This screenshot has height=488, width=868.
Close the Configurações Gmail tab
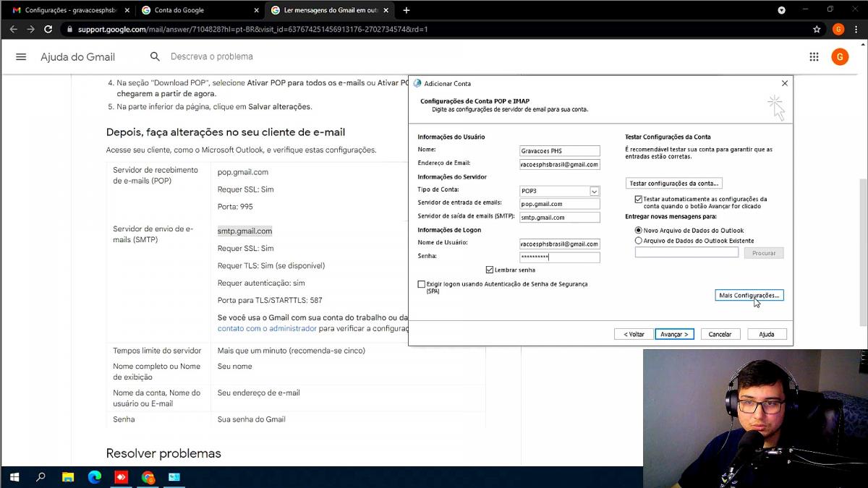click(x=127, y=10)
